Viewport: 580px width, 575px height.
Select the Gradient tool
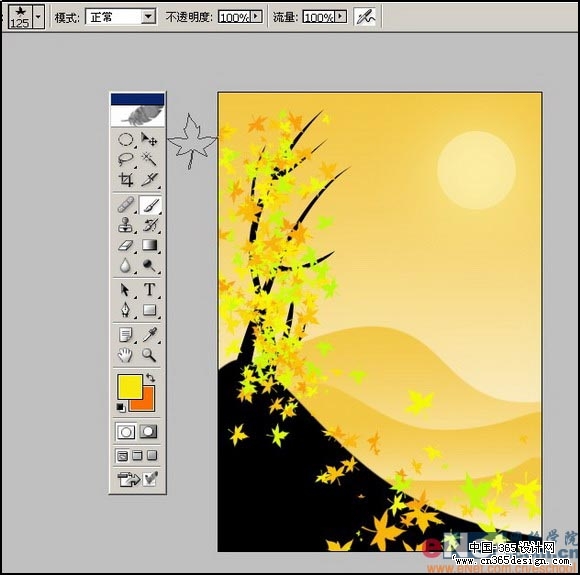point(149,245)
